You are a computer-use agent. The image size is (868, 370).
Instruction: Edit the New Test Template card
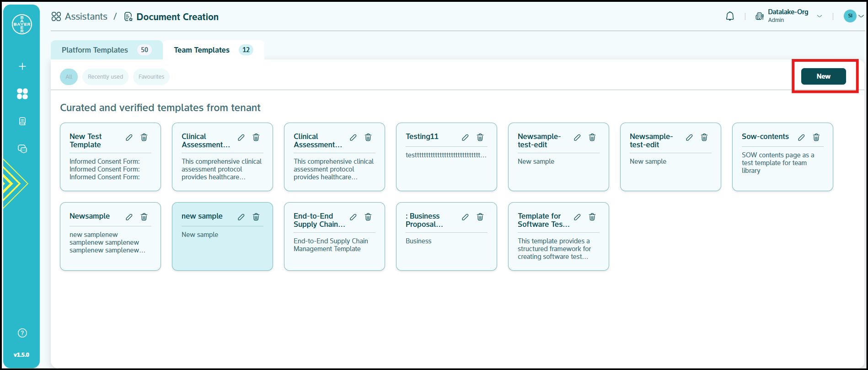click(x=129, y=138)
